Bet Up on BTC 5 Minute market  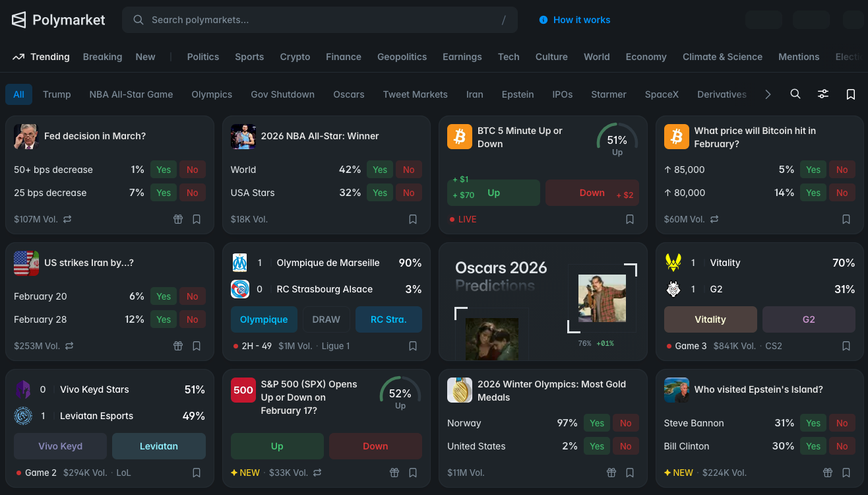click(x=493, y=193)
